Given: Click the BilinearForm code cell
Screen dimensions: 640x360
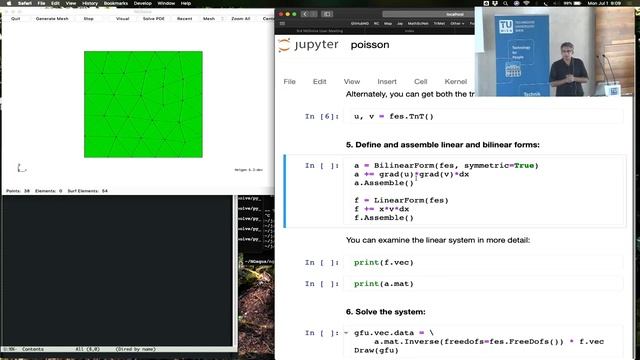Looking at the screenshot, I should tap(484, 191).
